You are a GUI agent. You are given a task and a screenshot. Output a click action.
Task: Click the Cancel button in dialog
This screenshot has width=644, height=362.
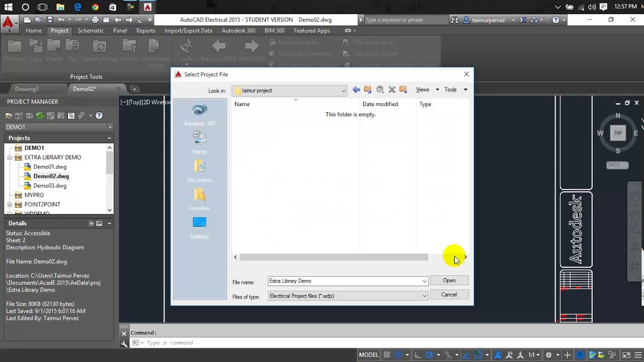[x=449, y=295]
